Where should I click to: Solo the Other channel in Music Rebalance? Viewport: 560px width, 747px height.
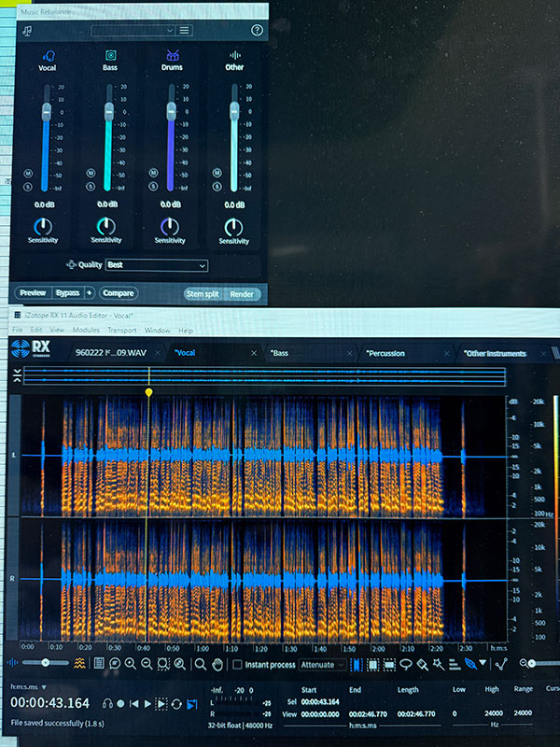click(x=217, y=187)
